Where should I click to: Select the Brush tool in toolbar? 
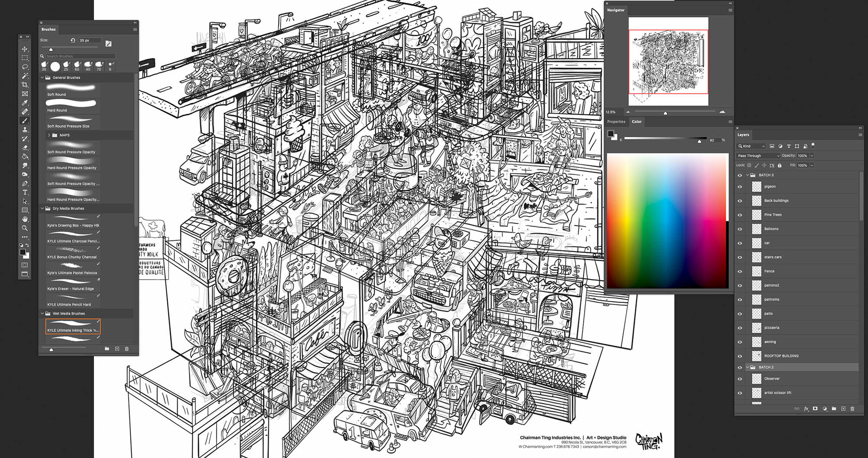(25, 120)
